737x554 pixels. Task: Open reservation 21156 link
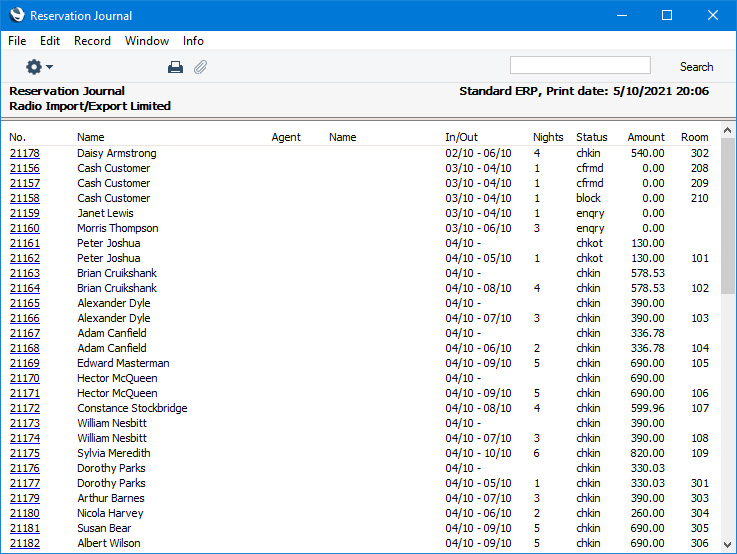(25, 168)
